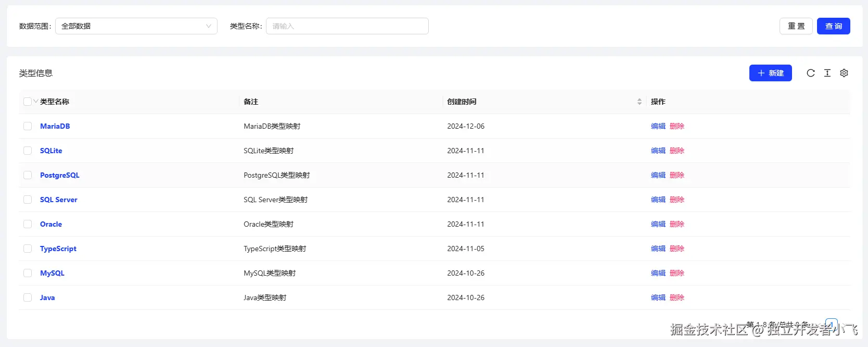Screen dimensions: 868x347
Task: Open the SQL Server type link
Action: pyautogui.click(x=59, y=200)
